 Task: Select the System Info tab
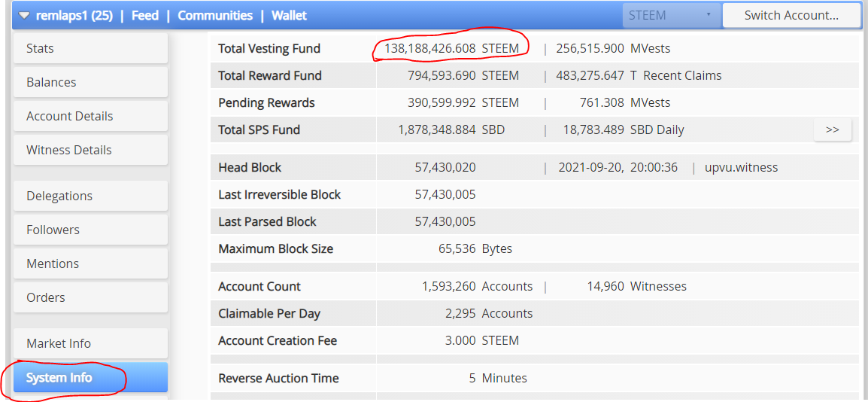click(90, 377)
